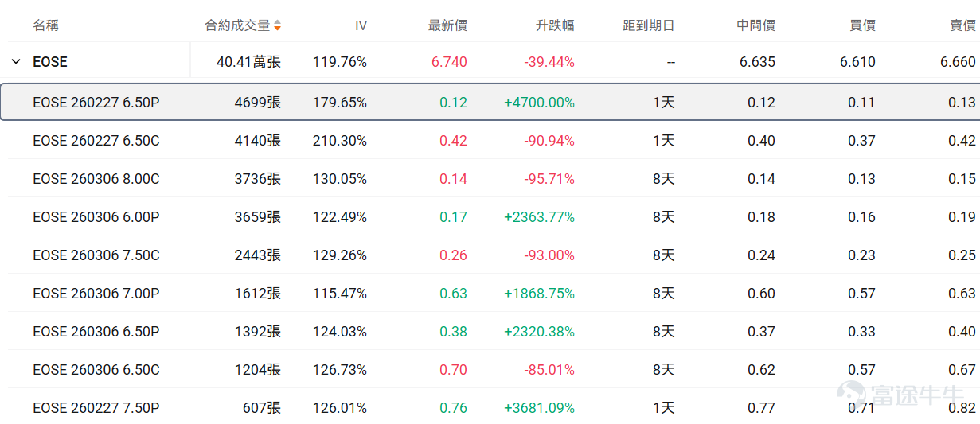Click the 買價 column header
The image size is (980, 424).
click(863, 26)
